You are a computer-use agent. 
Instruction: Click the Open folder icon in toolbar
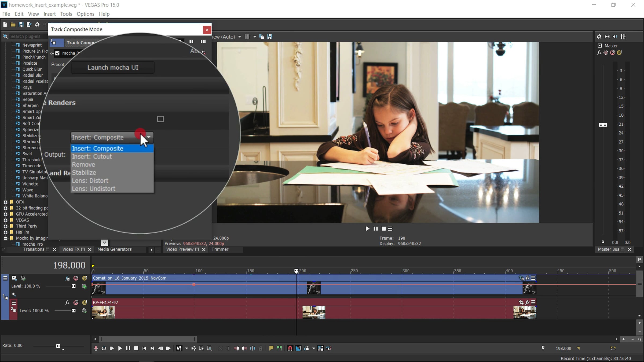(x=13, y=25)
